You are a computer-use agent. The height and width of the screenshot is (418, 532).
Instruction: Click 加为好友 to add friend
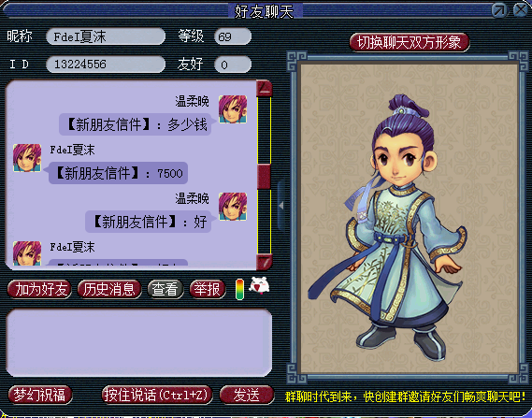[39, 289]
